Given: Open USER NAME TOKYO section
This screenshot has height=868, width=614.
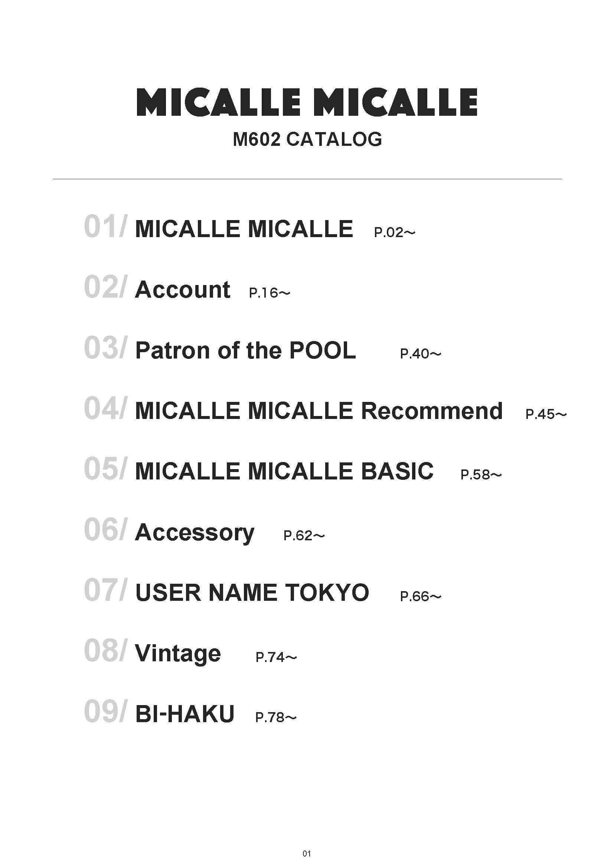Looking at the screenshot, I should coord(252,593).
